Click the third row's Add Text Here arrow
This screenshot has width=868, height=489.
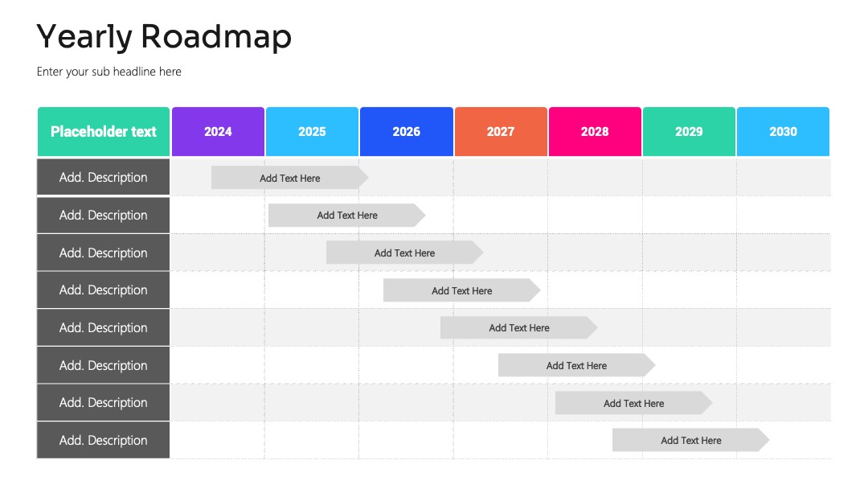click(404, 253)
